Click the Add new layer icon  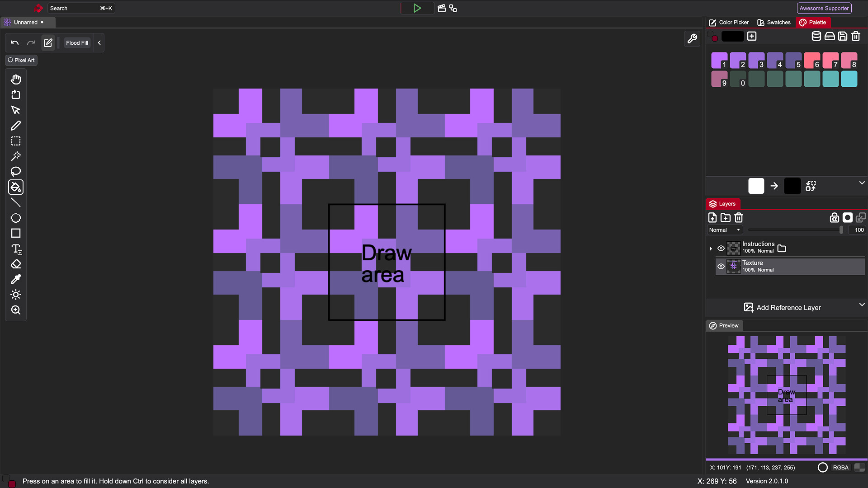[x=712, y=217]
